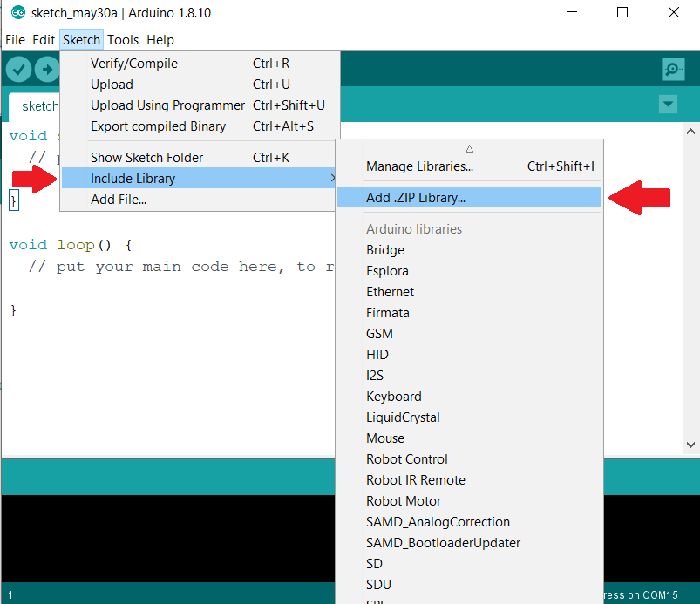The width and height of the screenshot is (700, 604).
Task: Include the I2S library
Action: coord(469,376)
